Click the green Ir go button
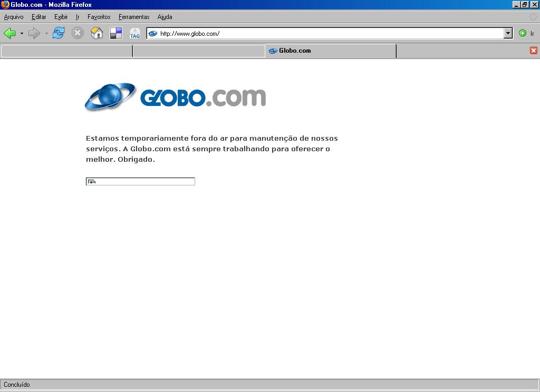The height and width of the screenshot is (392, 540). tap(527, 33)
